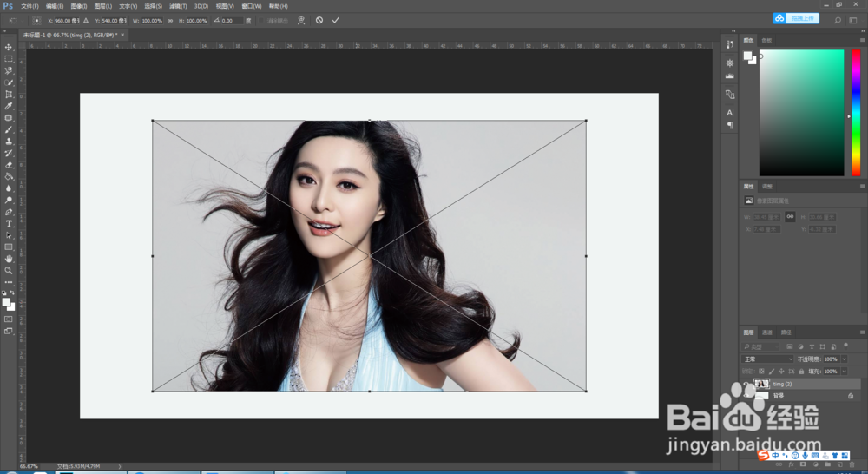Select the Quick Selection tool

[x=9, y=82]
